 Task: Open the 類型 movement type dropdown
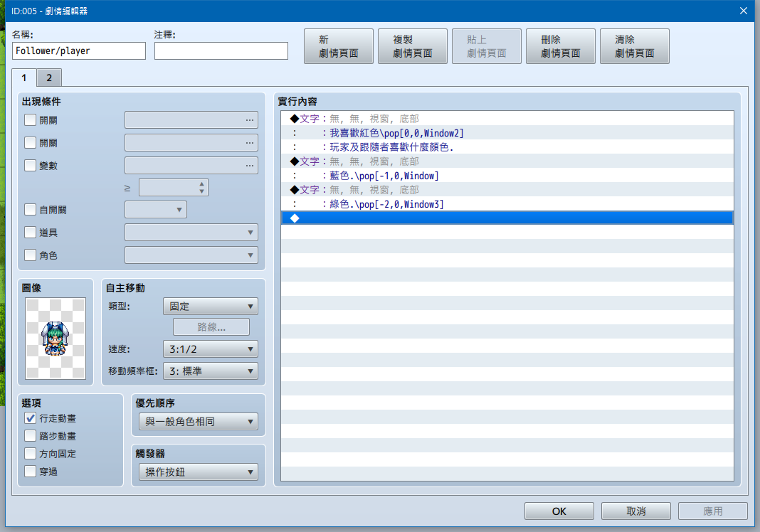[x=211, y=307]
